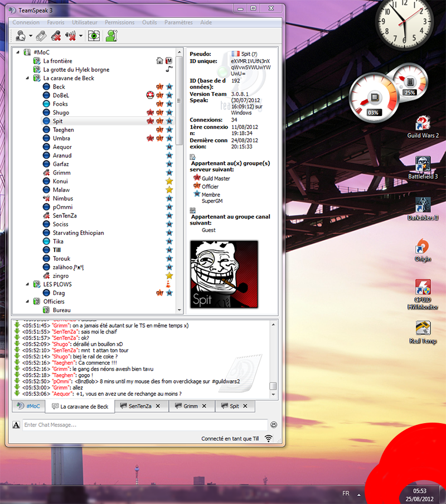Open the dropdown beside mute speakers icon
Image resolution: width=446 pixels, height=504 pixels.
click(81, 36)
